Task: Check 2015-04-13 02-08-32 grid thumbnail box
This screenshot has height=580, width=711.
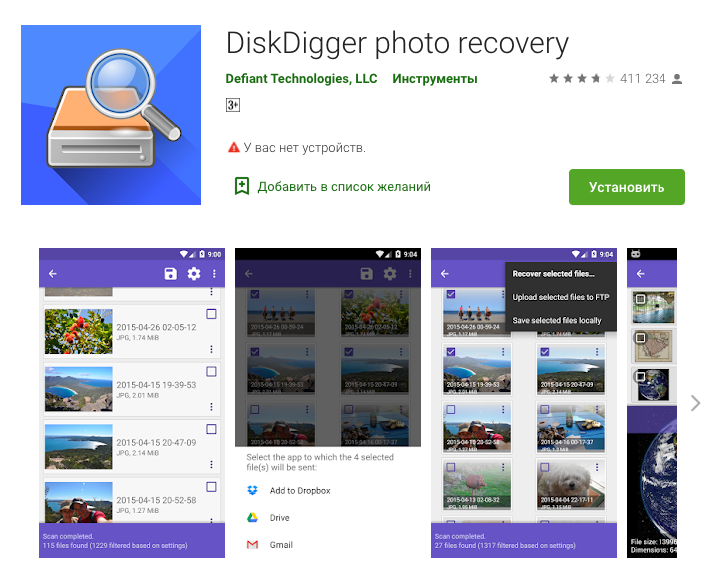Action: pos(451,467)
